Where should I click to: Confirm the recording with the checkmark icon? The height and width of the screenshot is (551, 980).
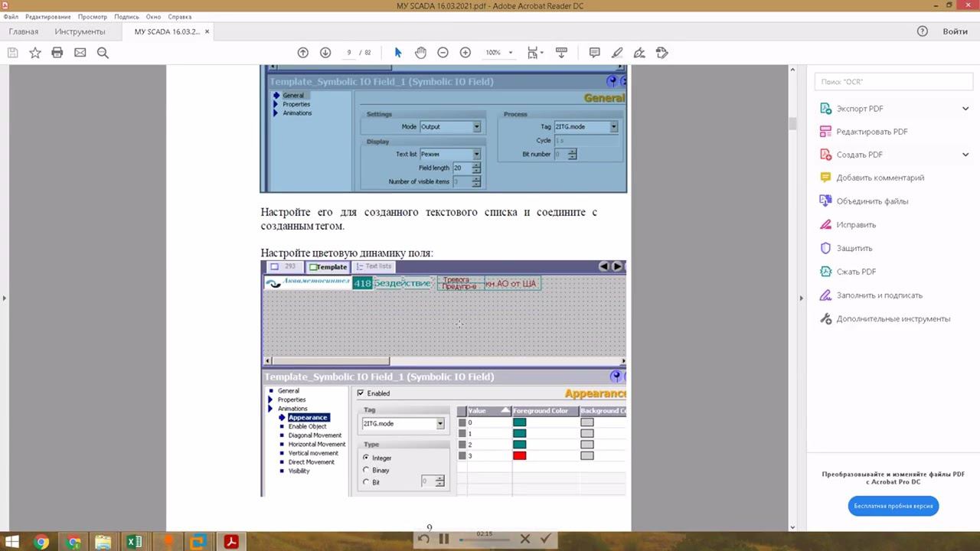[546, 539]
